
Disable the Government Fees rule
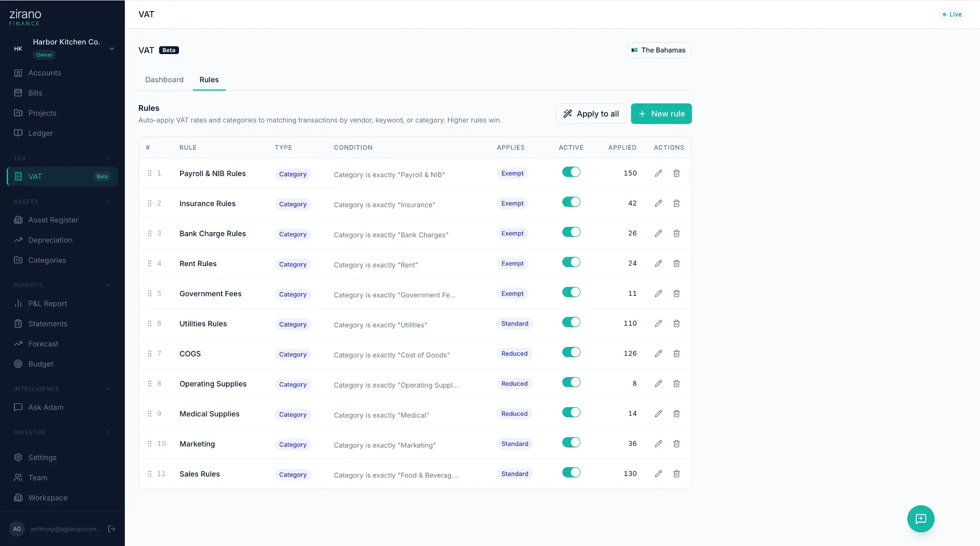pyautogui.click(x=571, y=292)
